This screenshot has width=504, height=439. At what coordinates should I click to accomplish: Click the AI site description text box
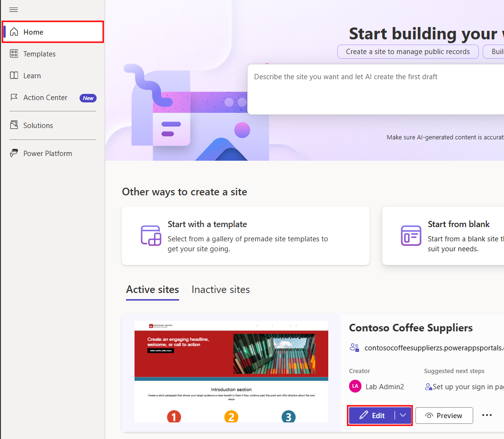(x=376, y=89)
